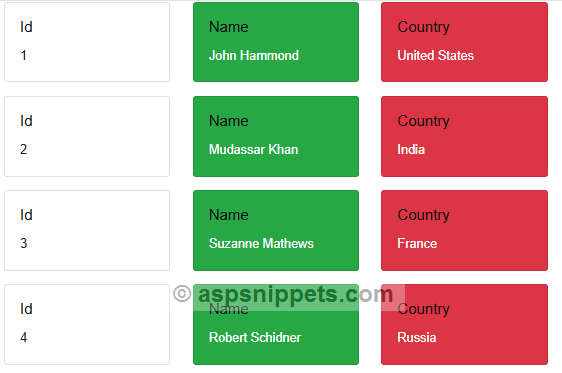Select the Mudassar Khan name card

pyautogui.click(x=276, y=136)
